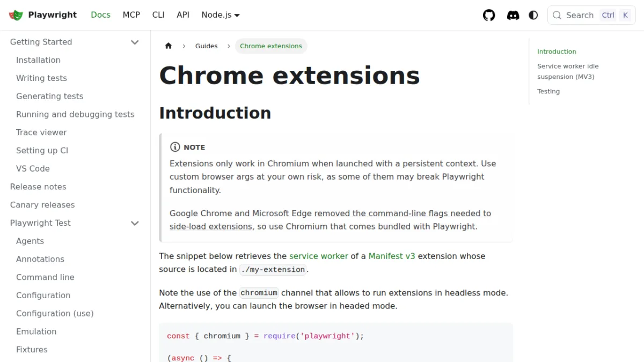Click the home breadcrumb icon
Viewport: 644px width, 362px height.
[x=169, y=46]
